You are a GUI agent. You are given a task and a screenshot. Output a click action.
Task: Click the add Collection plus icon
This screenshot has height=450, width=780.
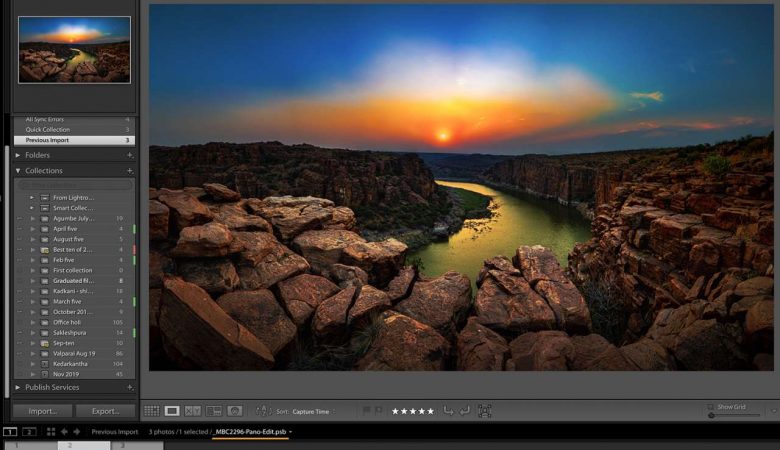click(x=129, y=171)
